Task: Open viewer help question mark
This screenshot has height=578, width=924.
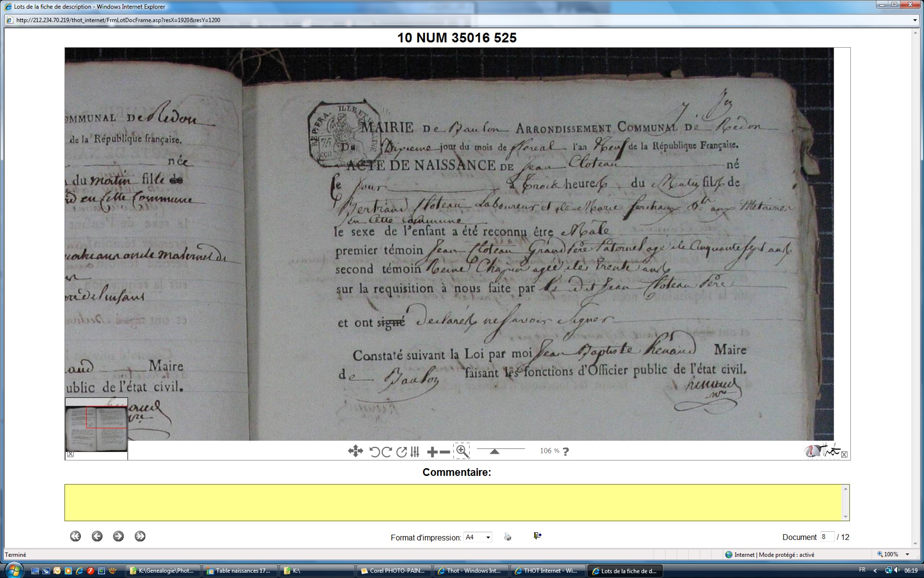Action: (x=566, y=451)
